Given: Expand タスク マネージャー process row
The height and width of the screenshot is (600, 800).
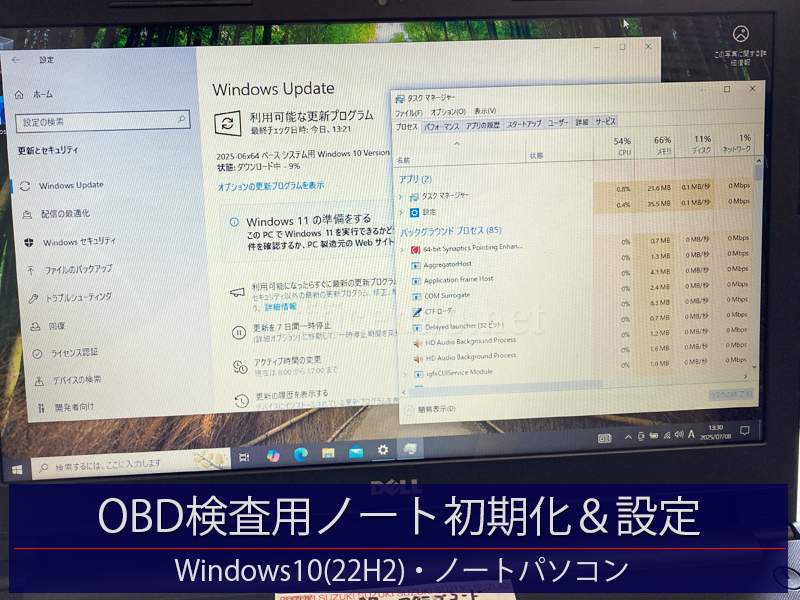Looking at the screenshot, I should click(401, 196).
